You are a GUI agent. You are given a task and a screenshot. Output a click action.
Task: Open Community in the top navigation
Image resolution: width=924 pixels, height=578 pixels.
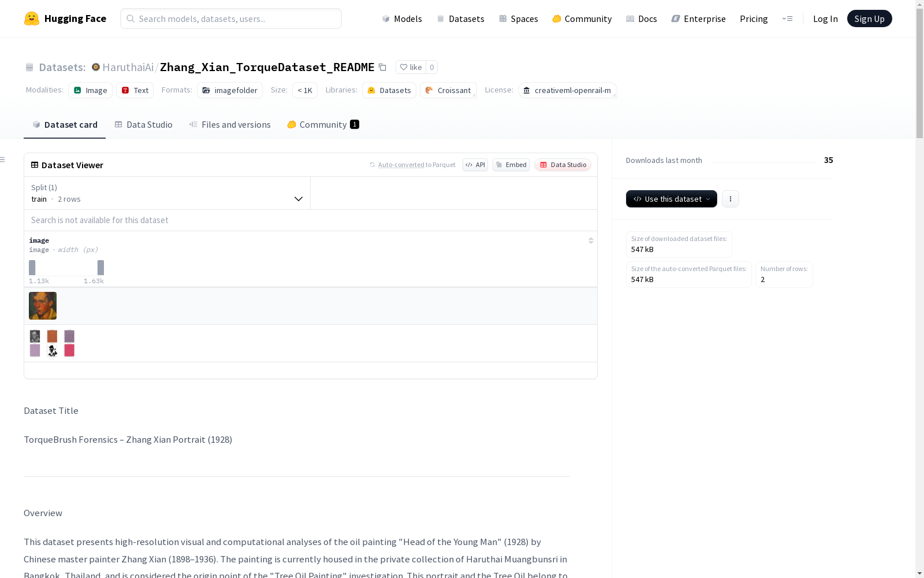click(x=582, y=18)
